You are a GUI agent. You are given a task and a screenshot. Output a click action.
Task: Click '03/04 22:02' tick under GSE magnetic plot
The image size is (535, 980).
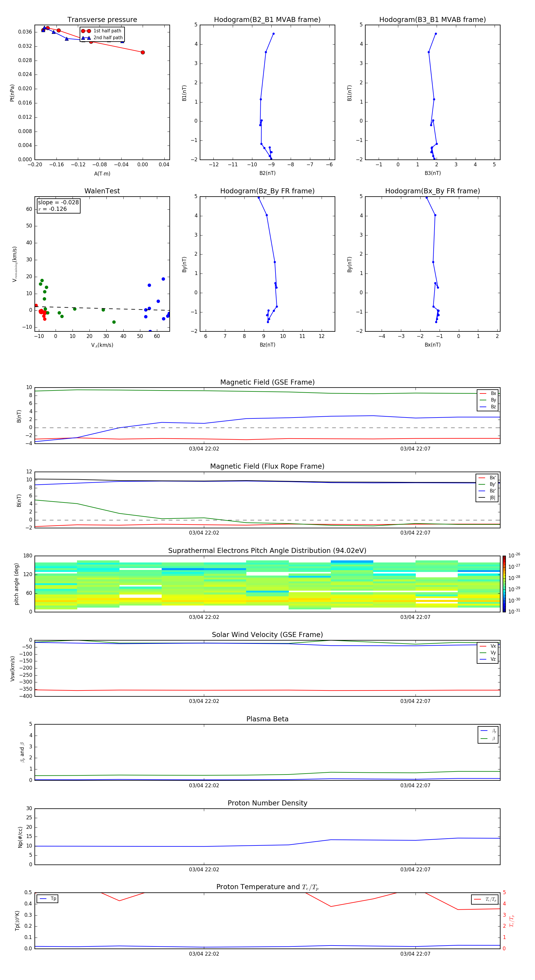coord(204,449)
